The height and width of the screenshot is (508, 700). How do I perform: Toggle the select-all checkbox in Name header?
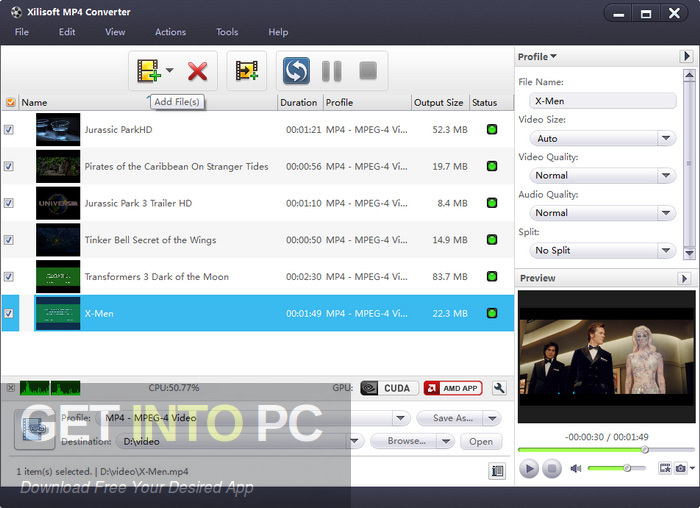10,102
